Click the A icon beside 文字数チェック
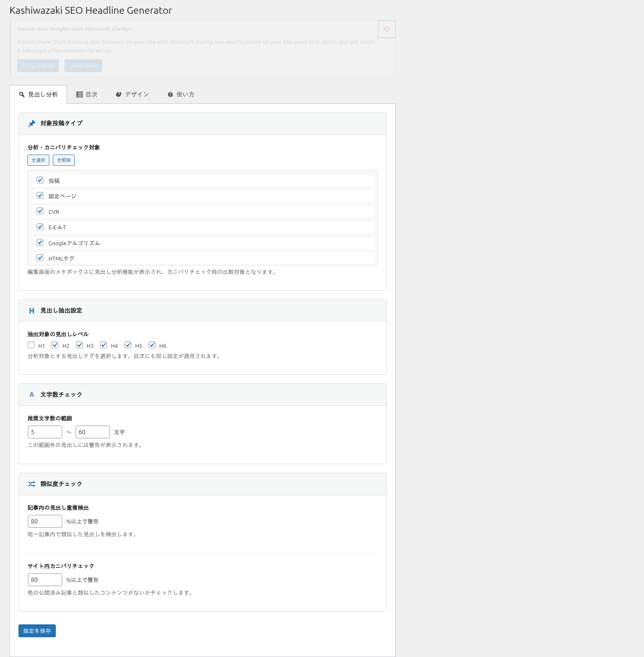 (32, 395)
